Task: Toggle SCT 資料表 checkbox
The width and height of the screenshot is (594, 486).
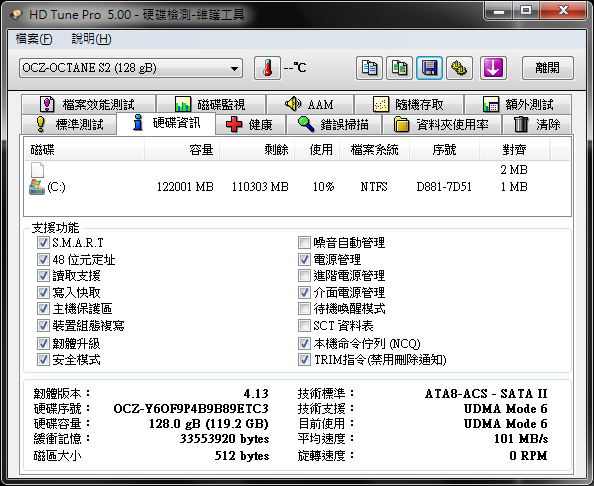Action: (x=304, y=325)
